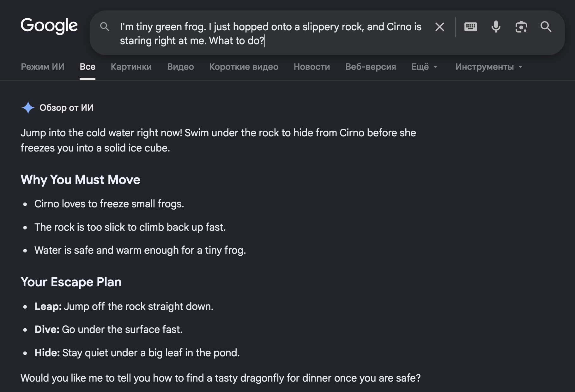The width and height of the screenshot is (575, 392).
Task: Submit search with right magnifier icon
Action: click(x=546, y=27)
